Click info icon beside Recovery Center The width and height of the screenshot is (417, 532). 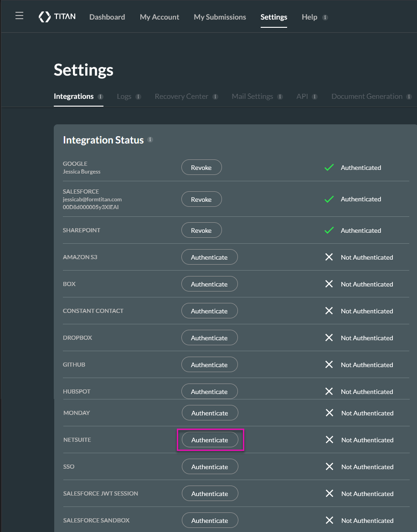[x=215, y=97]
